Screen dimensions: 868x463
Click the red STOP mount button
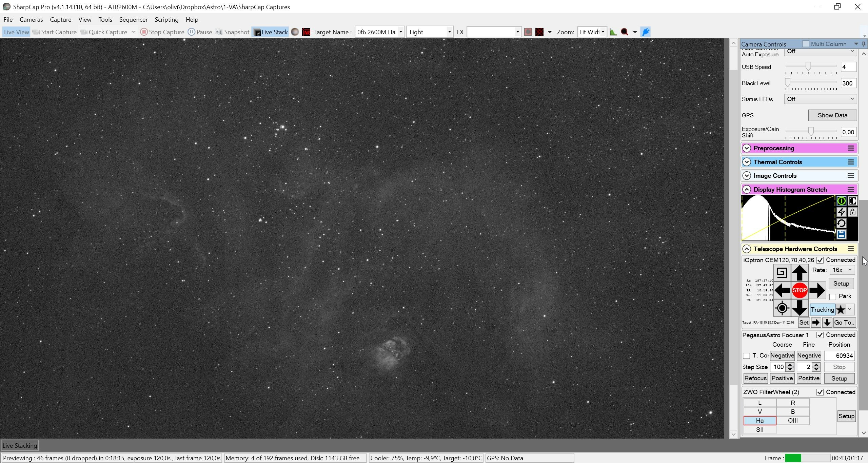coord(799,290)
